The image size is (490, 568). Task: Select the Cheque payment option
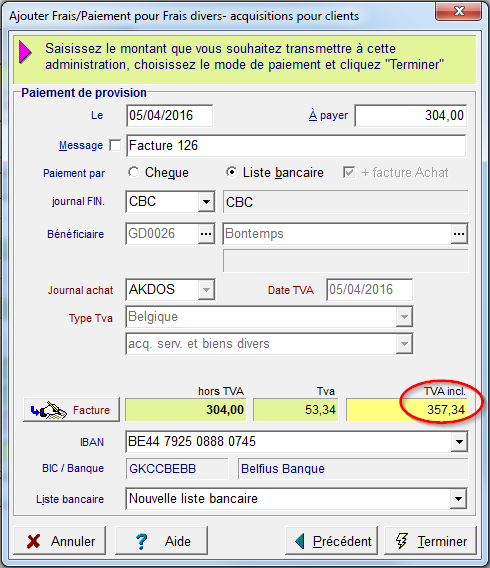tap(134, 172)
